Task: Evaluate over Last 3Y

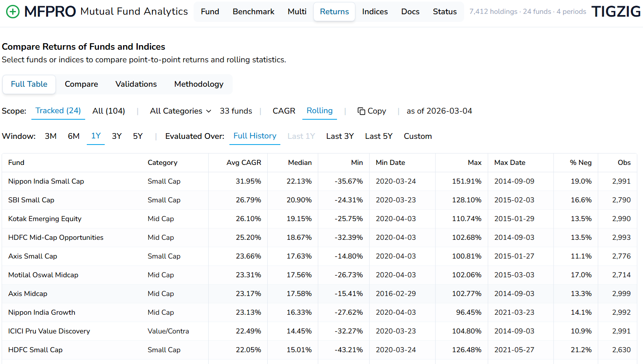Action: 340,136
